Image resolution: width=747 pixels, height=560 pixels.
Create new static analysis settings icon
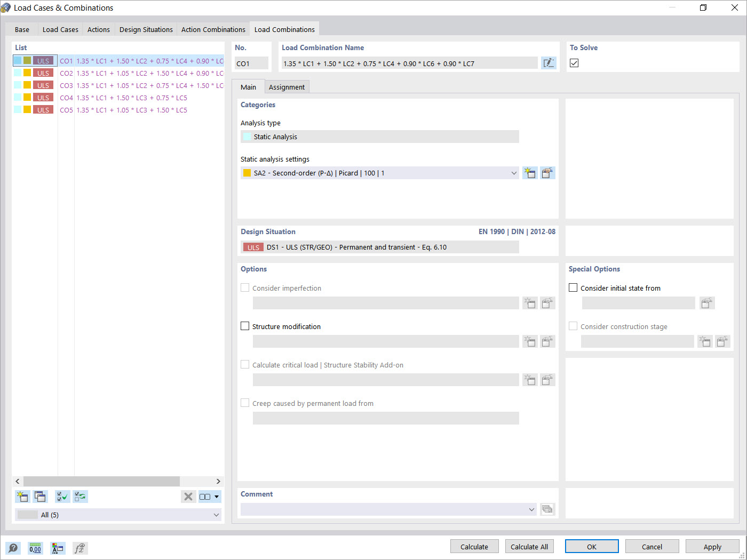[529, 173]
